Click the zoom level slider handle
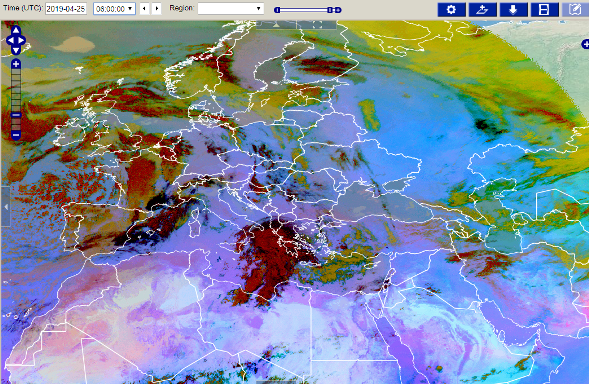The image size is (589, 384). (x=16, y=115)
